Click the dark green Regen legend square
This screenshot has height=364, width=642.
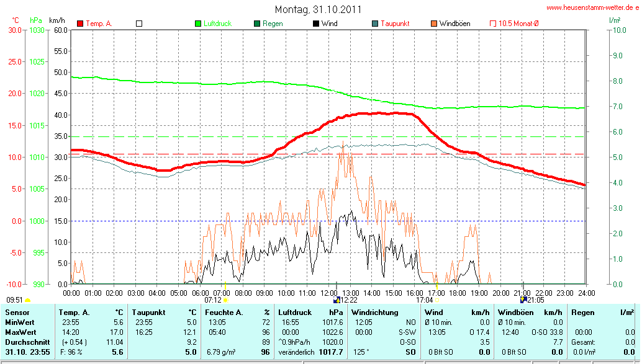point(257,24)
